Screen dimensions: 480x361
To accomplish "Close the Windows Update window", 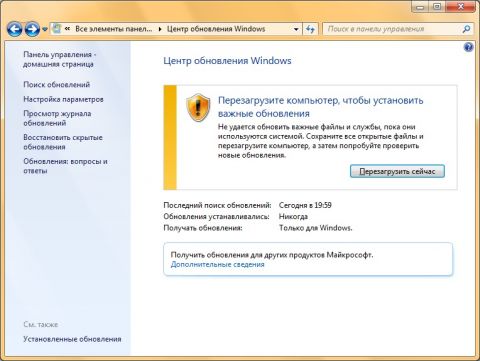I will tap(460, 7).
